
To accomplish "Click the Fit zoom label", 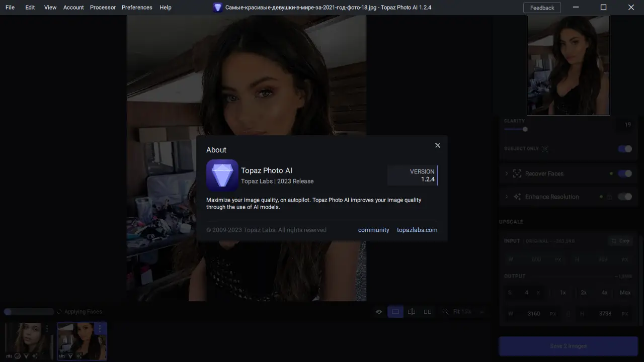I will (x=456, y=312).
